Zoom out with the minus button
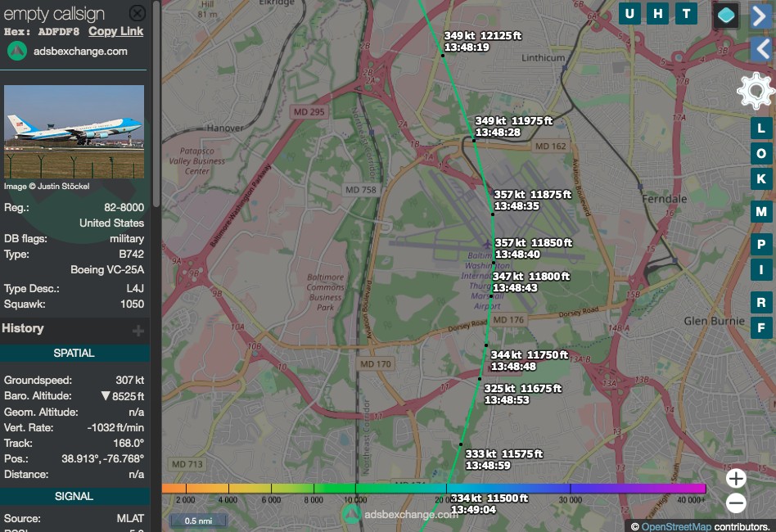Image resolution: width=776 pixels, height=532 pixels. pyautogui.click(x=736, y=503)
